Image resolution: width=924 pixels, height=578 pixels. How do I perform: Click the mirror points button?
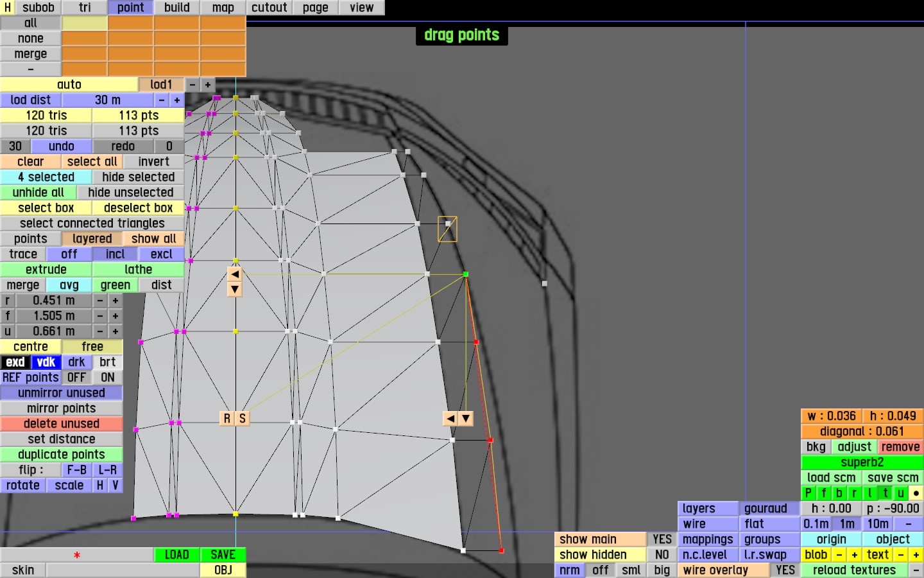click(x=62, y=408)
